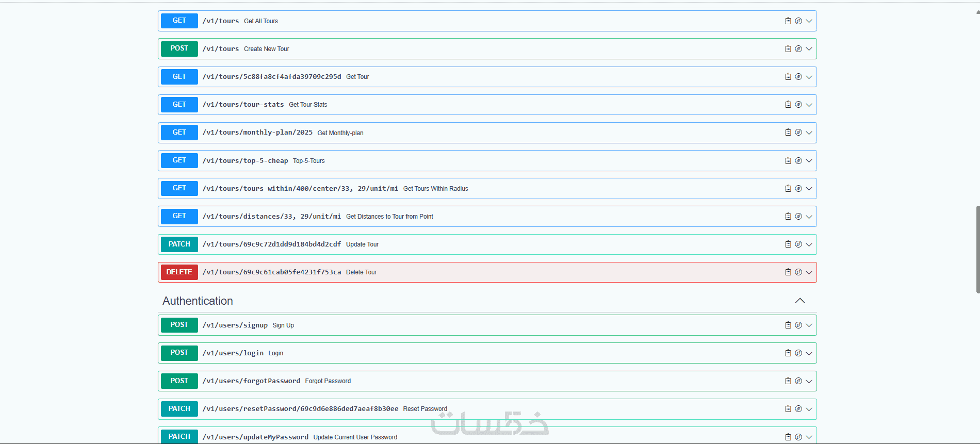This screenshot has height=444, width=980.
Task: Click GET badge on Get All Tours row
Action: click(179, 21)
